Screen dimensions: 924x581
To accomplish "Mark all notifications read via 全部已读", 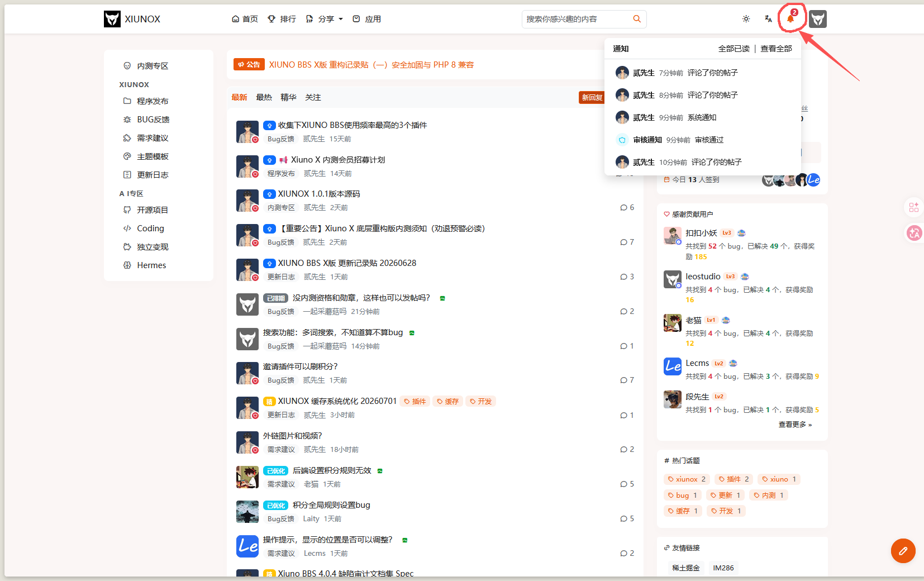I will [734, 49].
